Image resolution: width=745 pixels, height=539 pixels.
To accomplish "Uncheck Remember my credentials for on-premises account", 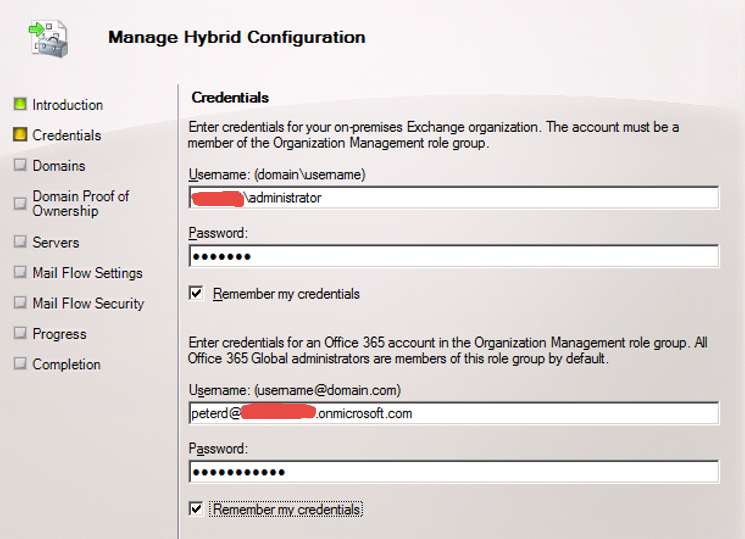I will tap(196, 294).
